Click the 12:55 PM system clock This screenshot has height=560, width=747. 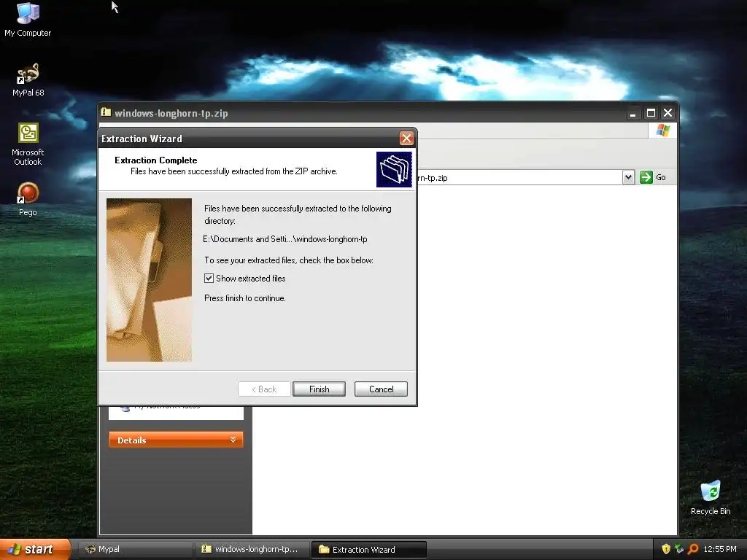(x=720, y=549)
